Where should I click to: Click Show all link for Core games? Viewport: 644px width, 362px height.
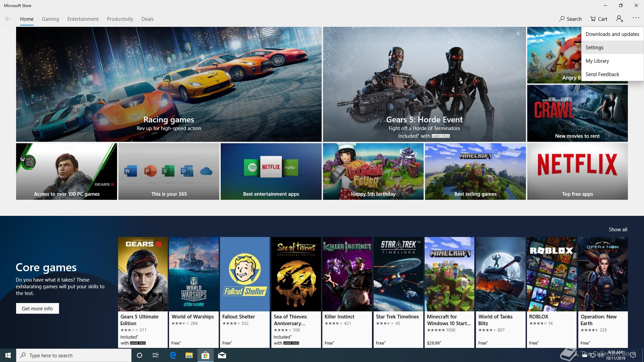point(618,230)
